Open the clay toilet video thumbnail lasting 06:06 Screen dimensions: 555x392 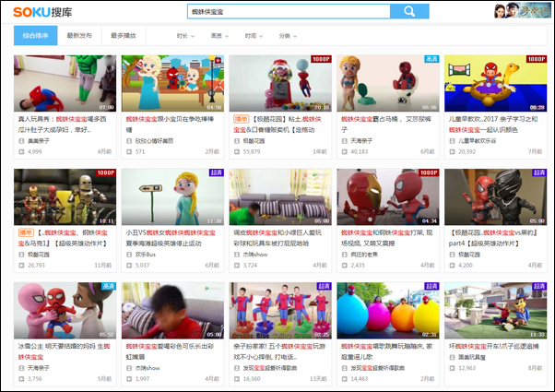click(x=388, y=83)
